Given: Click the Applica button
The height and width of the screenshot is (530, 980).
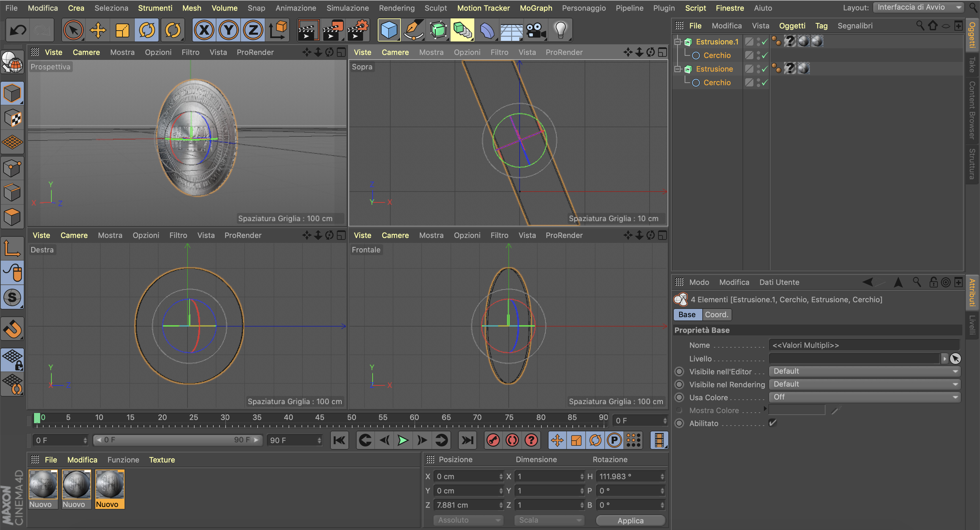Looking at the screenshot, I should pyautogui.click(x=631, y=520).
